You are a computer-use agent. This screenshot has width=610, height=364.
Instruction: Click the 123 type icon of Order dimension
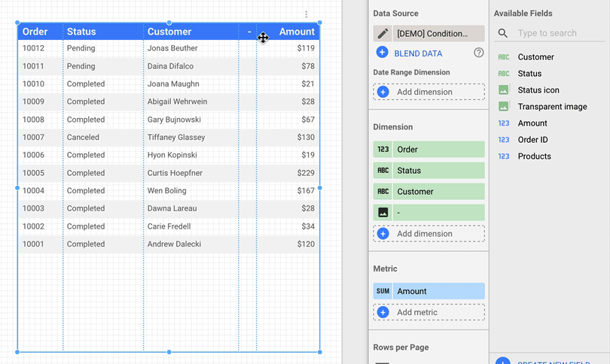(x=383, y=149)
